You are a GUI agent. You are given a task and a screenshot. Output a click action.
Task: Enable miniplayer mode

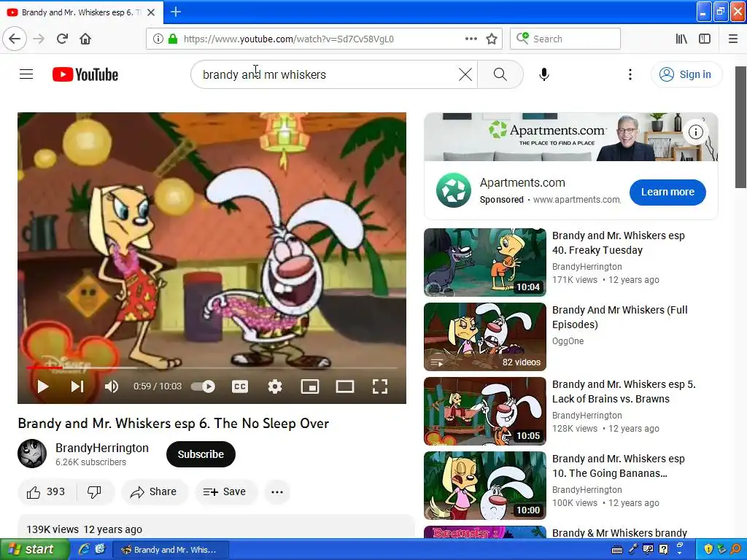point(309,386)
